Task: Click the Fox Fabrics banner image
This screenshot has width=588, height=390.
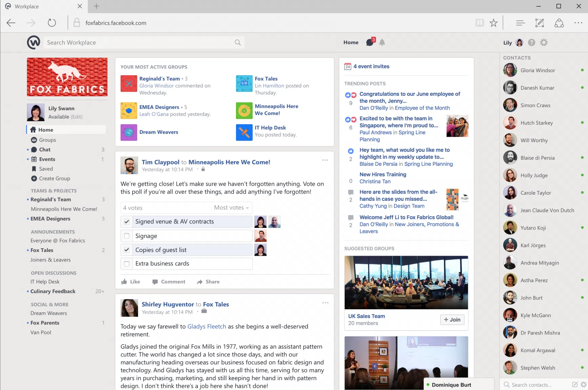Action: click(x=67, y=77)
